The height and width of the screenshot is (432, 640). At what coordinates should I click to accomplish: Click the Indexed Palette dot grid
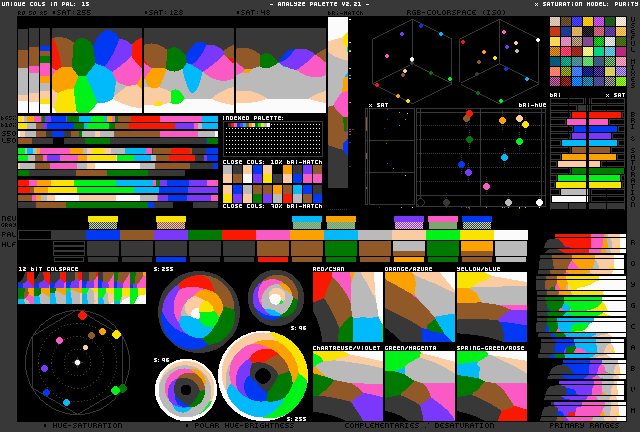coord(273,139)
